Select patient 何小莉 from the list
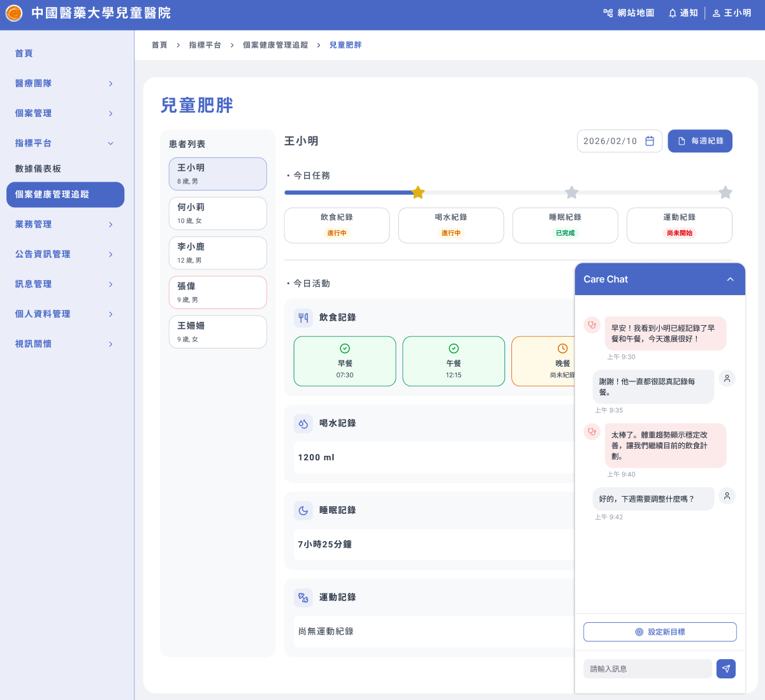The height and width of the screenshot is (700, 765). coord(217,213)
